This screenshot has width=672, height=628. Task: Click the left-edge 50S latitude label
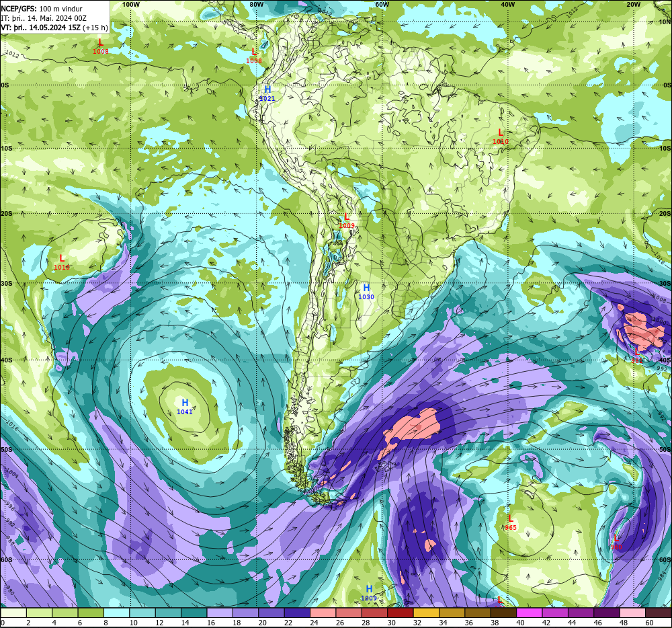click(7, 449)
